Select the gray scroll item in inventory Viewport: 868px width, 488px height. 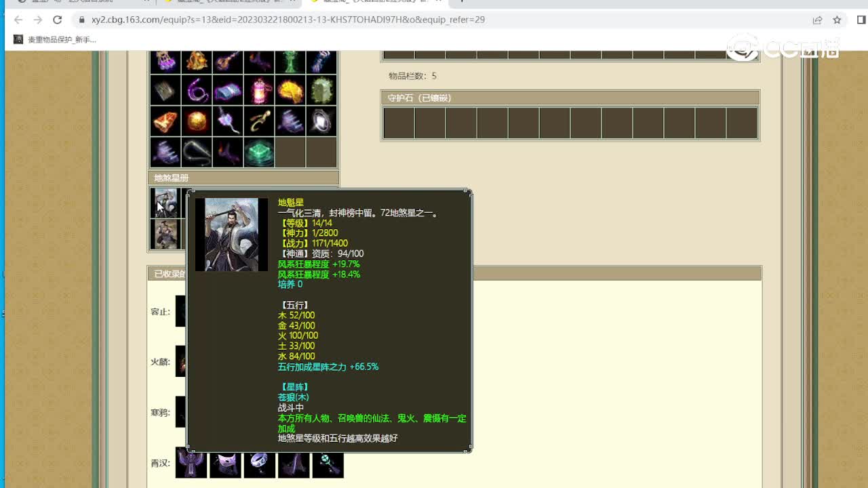165,89
